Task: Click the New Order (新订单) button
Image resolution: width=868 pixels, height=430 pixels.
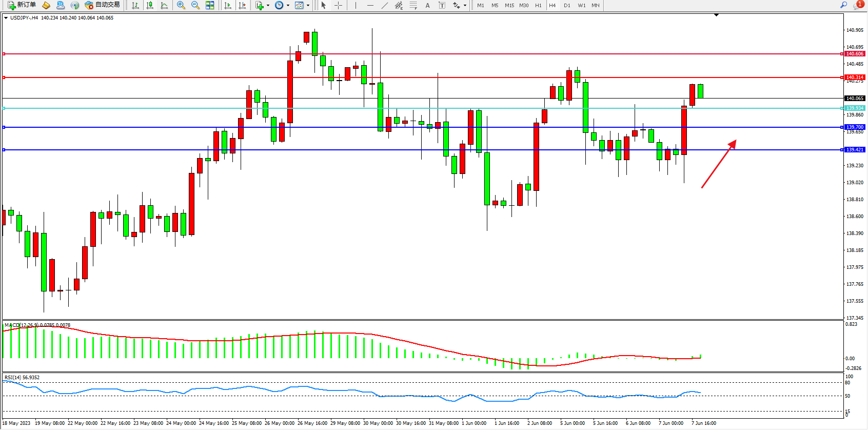Action: 22,5
